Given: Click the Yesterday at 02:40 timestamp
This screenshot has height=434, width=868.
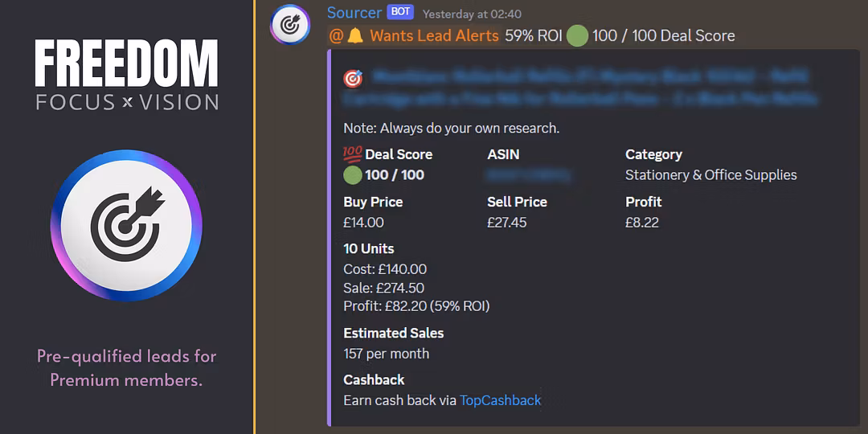Looking at the screenshot, I should (x=472, y=14).
